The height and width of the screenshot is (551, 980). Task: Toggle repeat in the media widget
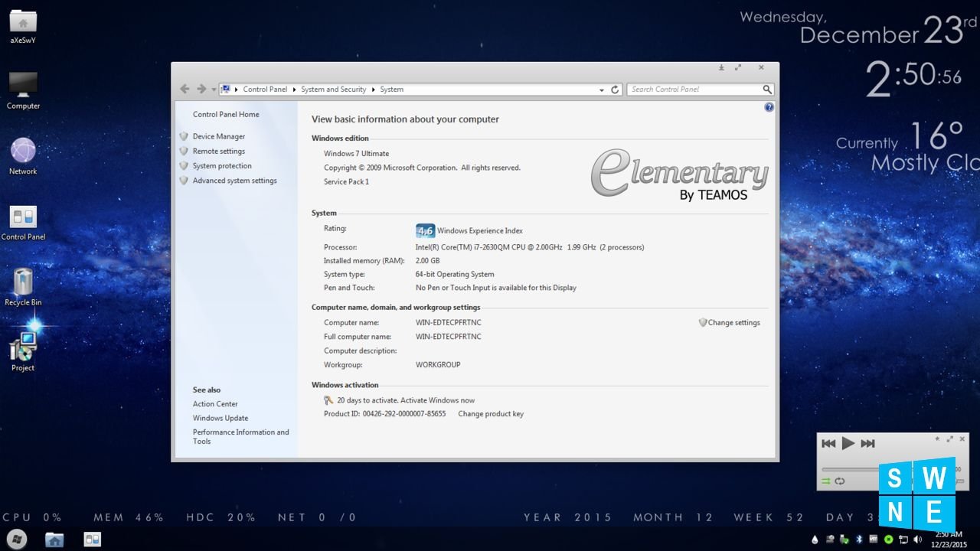(x=840, y=481)
